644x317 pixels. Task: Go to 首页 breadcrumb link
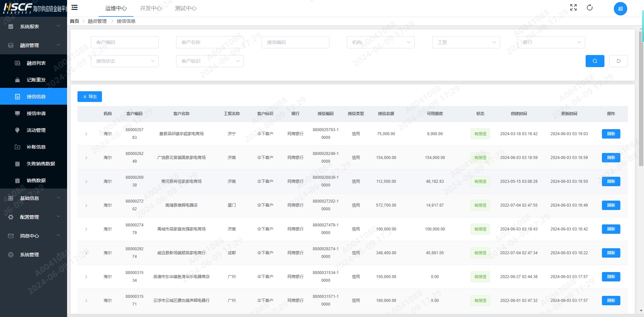[74, 21]
